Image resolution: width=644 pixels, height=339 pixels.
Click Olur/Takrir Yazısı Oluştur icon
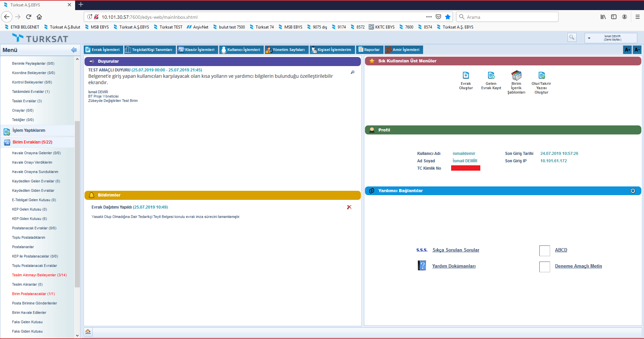click(x=541, y=75)
